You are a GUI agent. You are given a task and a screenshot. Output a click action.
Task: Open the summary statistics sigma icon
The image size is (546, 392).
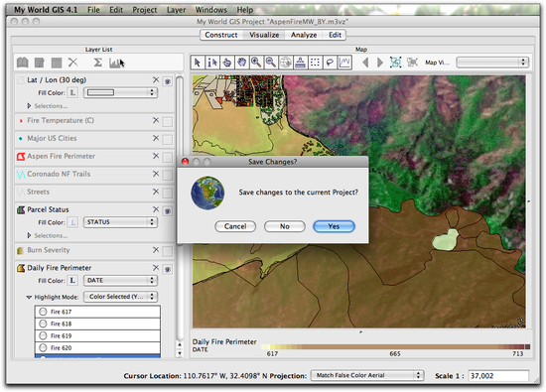point(98,63)
